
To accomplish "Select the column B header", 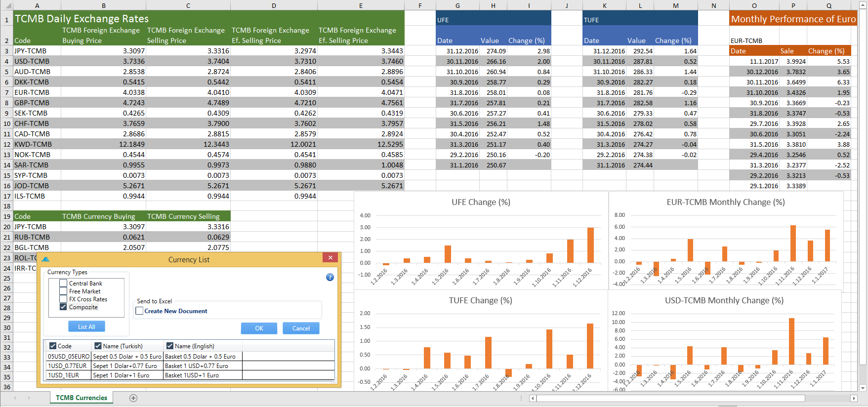I will [103, 5].
